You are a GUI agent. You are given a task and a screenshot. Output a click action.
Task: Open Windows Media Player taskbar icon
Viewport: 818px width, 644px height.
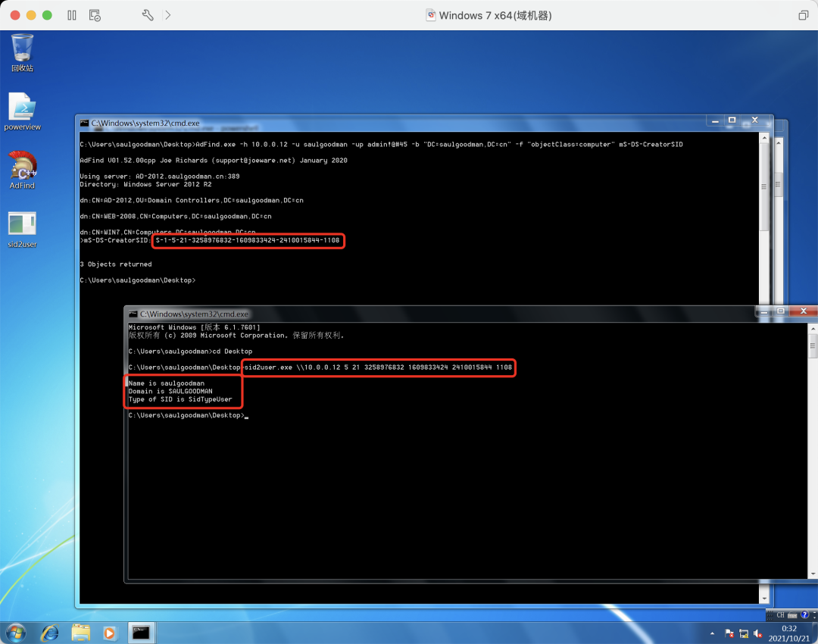coord(110,633)
